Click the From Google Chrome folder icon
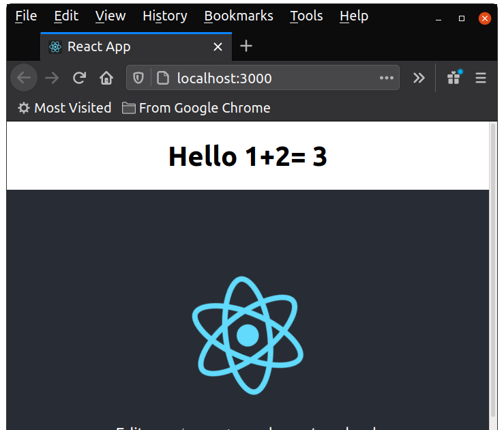The width and height of the screenshot is (504, 430). pyautogui.click(x=129, y=108)
